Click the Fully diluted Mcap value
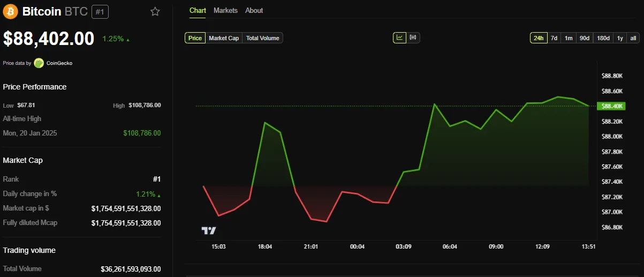Viewport: 644px width, 277px height. 126,223
